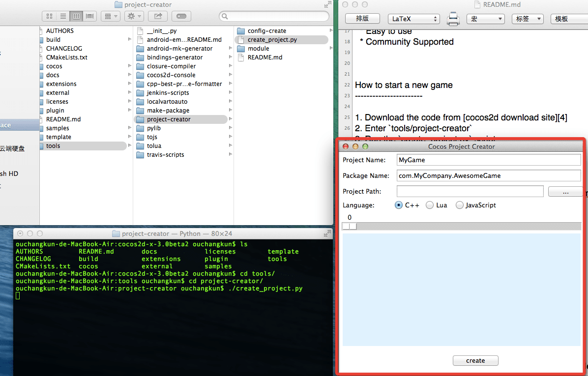The image size is (588, 376).
Task: Select the cocos2d-console folder
Action: (x=171, y=75)
